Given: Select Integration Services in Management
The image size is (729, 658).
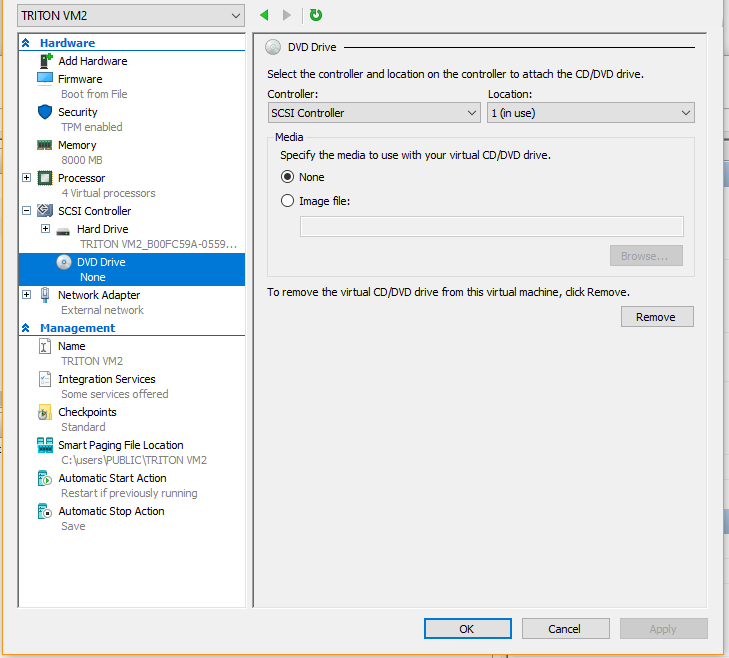Looking at the screenshot, I should (x=106, y=379).
